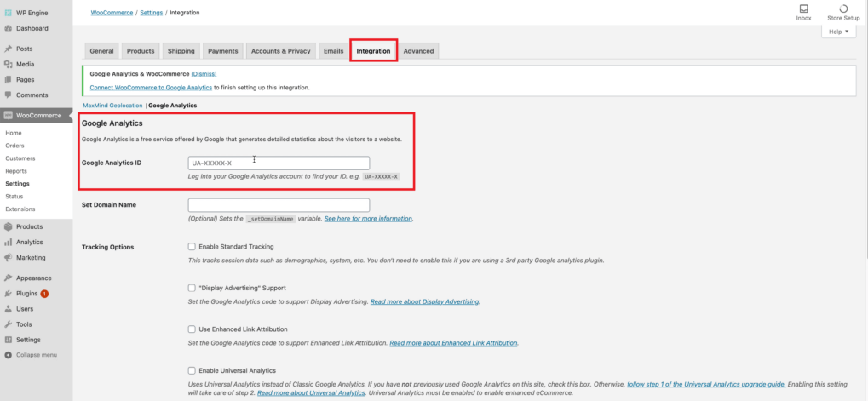The height and width of the screenshot is (401, 868).
Task: Focus the Google Analytics ID field
Action: click(x=279, y=163)
